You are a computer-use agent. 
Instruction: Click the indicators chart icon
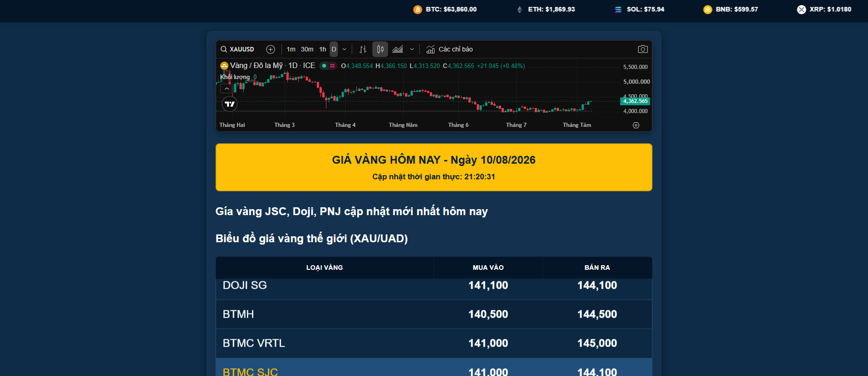coord(430,49)
